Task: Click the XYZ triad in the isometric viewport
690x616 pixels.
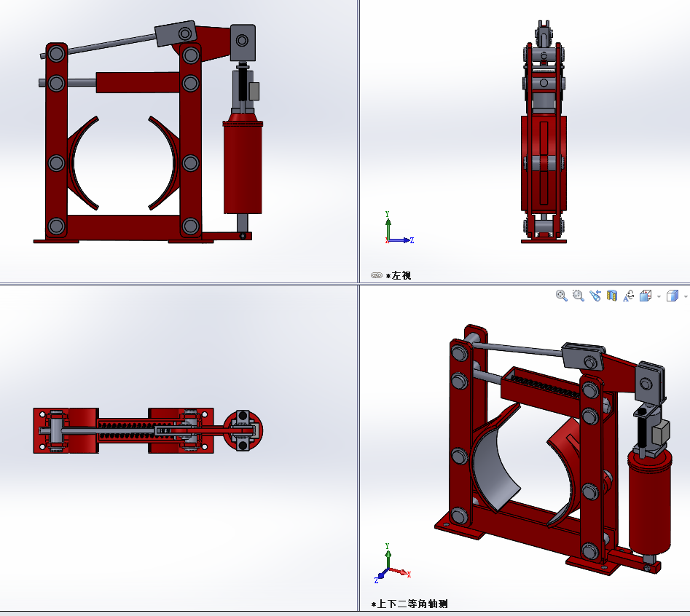Action: coord(392,564)
